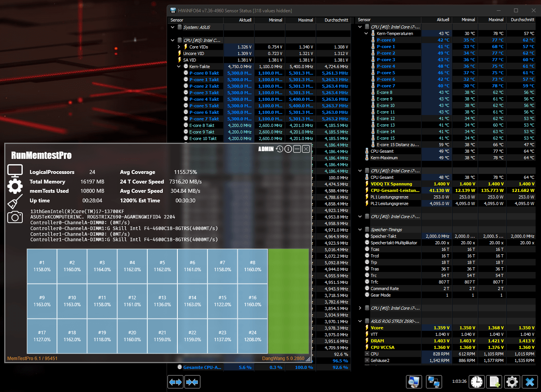The image size is (541, 392).
Task: Click thermometer icon beside Kern-Maximum
Action: [367, 158]
